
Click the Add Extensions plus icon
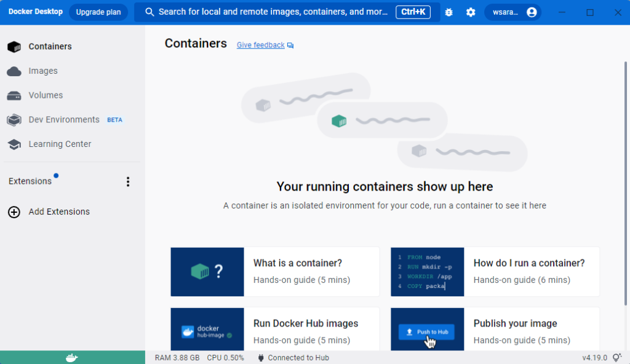pyautogui.click(x=14, y=212)
